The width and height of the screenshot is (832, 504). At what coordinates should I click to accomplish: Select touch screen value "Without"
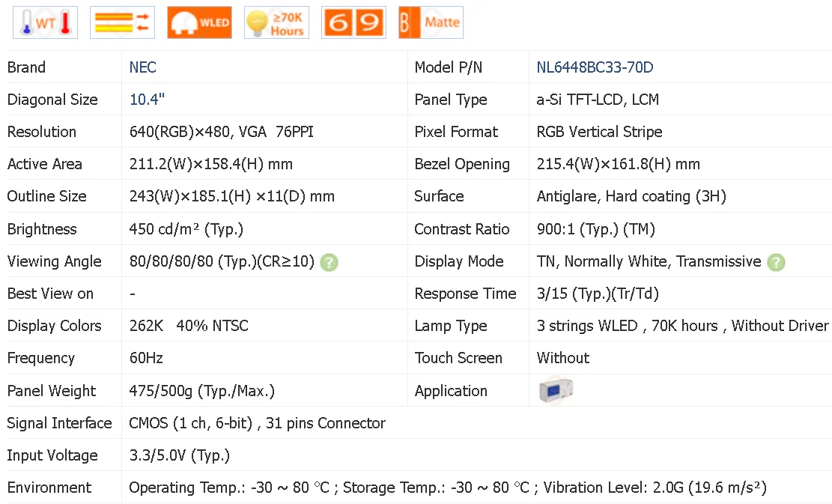(x=563, y=358)
